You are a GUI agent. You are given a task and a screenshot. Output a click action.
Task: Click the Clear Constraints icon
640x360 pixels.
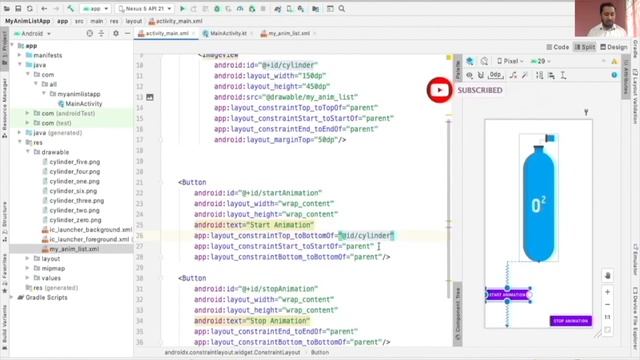pyautogui.click(x=513, y=76)
